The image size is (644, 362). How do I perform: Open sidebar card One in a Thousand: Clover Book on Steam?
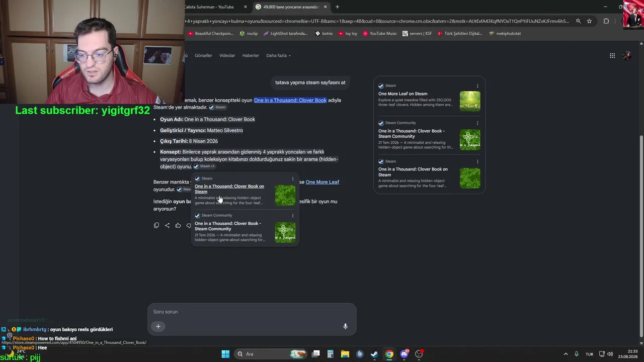pos(413,172)
